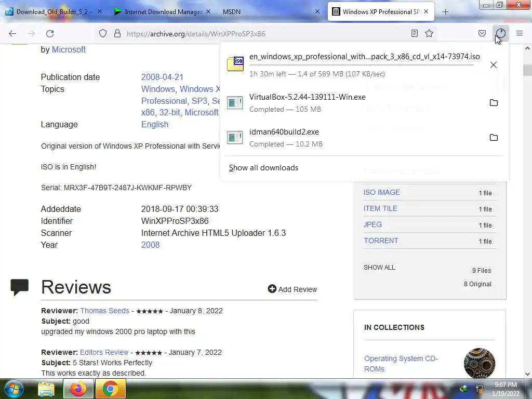The image size is (532, 399).
Task: Open the JPEG download option
Action: click(373, 224)
